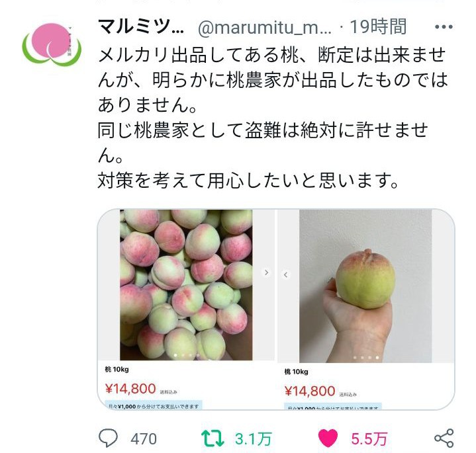Click the 3.1万 retweet count
Image resolution: width=476 pixels, height=453 pixels.
pyautogui.click(x=253, y=439)
